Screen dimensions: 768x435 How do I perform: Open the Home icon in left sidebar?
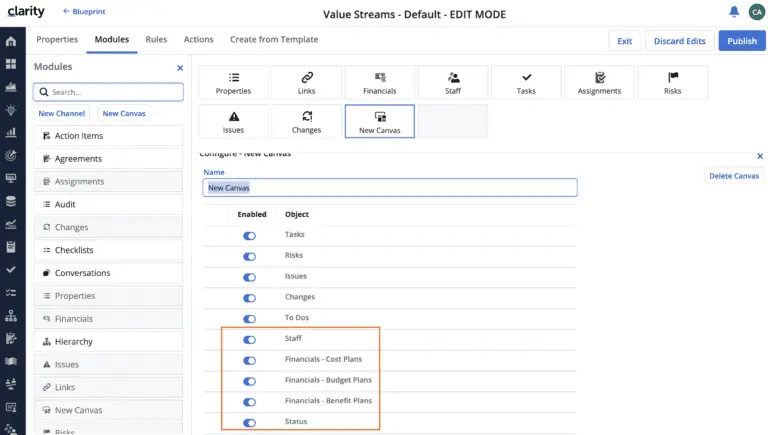pyautogui.click(x=11, y=42)
